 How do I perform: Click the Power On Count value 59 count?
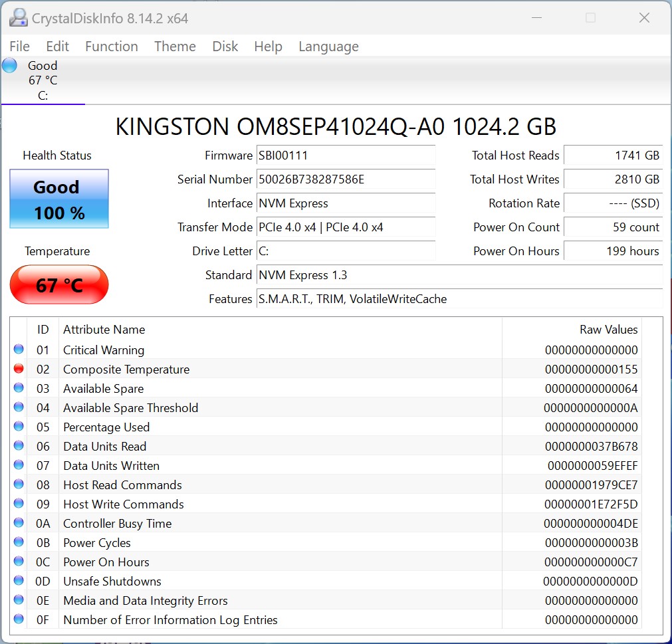613,227
